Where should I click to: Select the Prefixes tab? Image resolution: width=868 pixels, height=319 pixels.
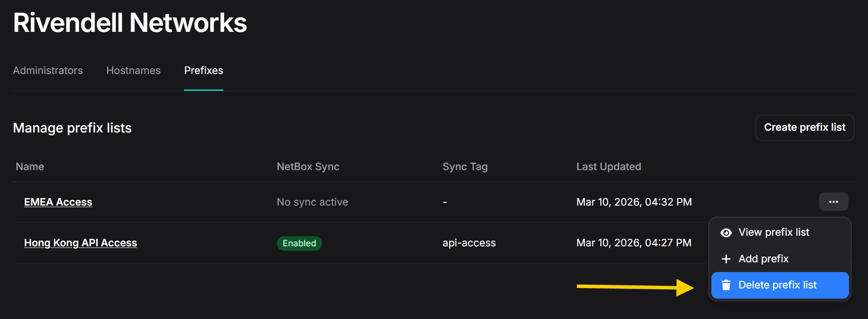pyautogui.click(x=204, y=70)
